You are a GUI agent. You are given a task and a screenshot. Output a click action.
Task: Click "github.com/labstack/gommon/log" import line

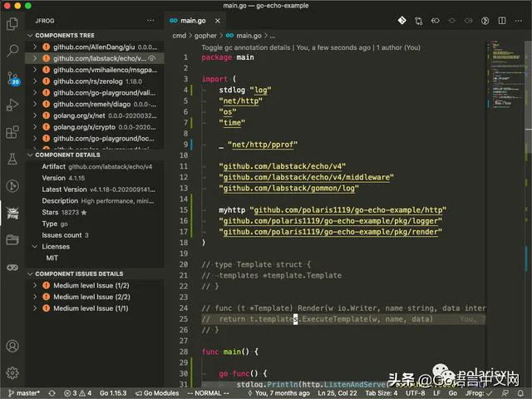pyautogui.click(x=288, y=189)
